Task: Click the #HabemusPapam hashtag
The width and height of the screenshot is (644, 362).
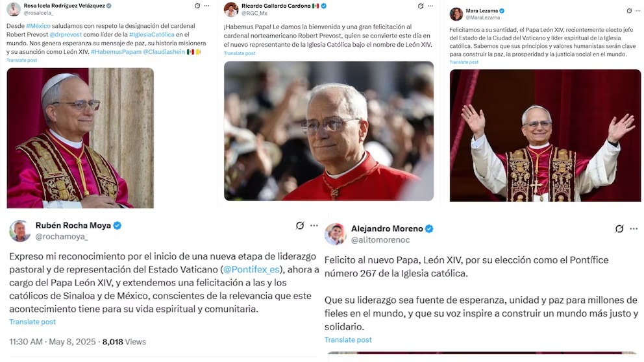Action: point(116,52)
